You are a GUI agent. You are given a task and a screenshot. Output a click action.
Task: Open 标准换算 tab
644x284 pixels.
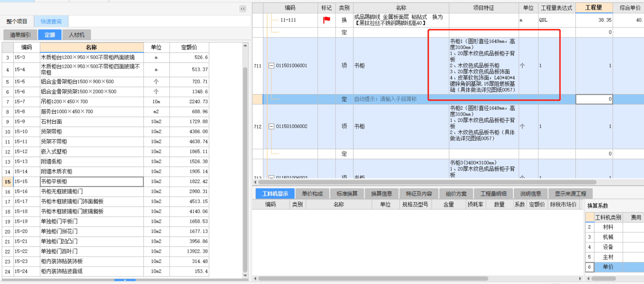click(x=347, y=194)
